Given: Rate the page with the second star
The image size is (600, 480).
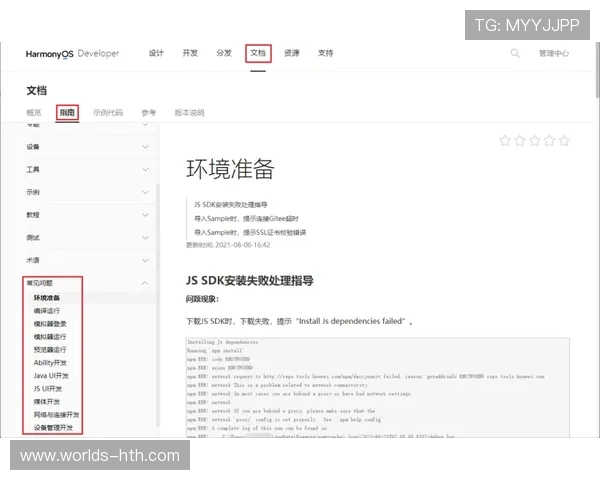Looking at the screenshot, I should (520, 140).
